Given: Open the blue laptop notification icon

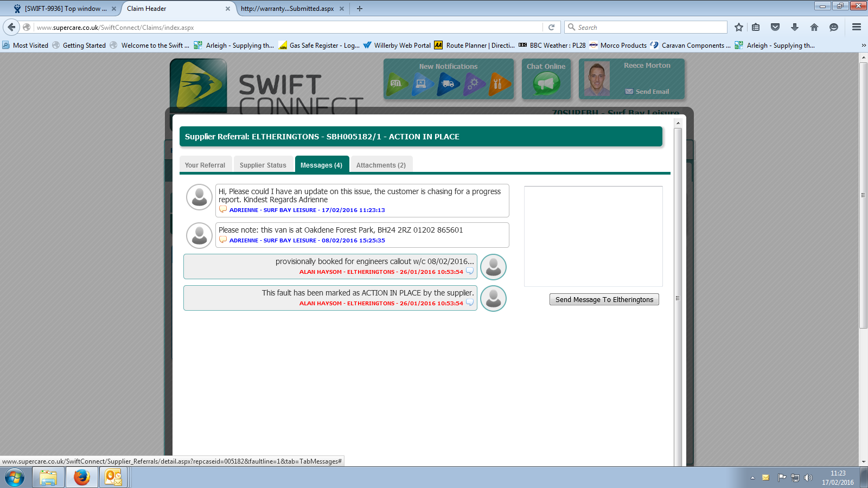Looking at the screenshot, I should [422, 84].
